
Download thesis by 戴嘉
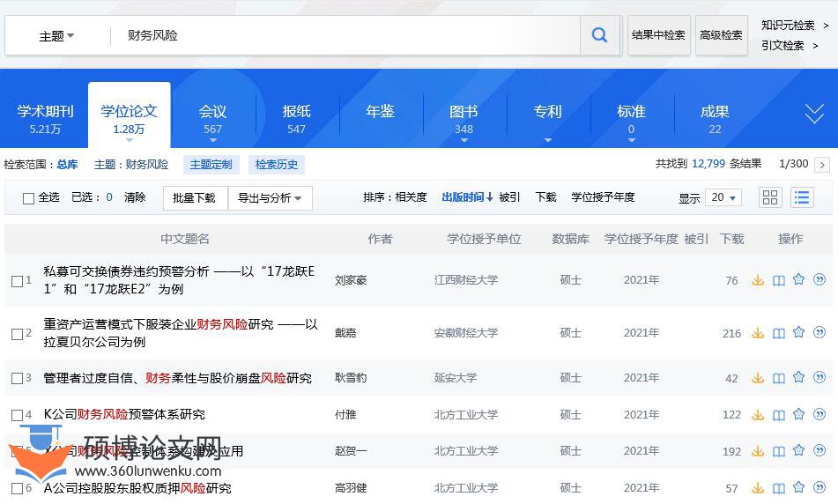click(x=758, y=333)
